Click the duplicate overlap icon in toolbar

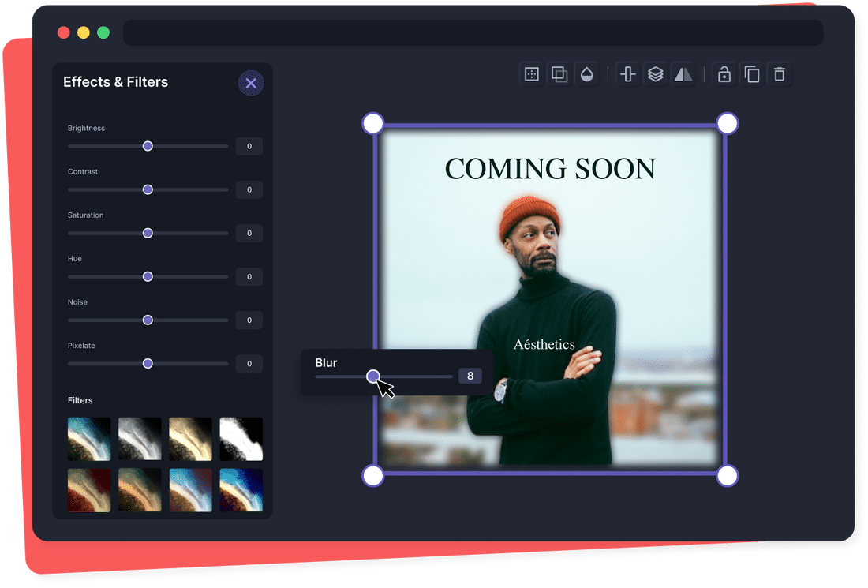559,73
